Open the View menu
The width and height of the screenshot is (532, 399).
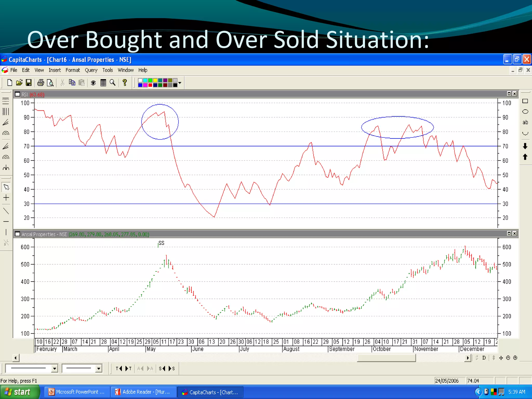[39, 70]
